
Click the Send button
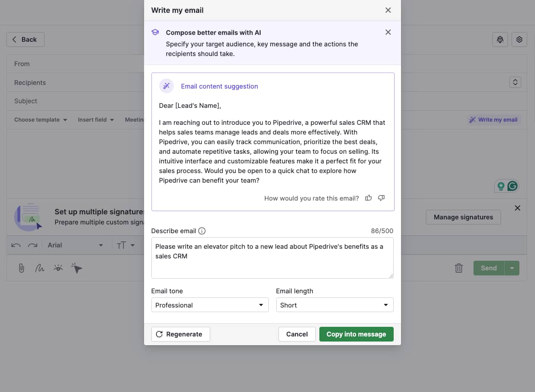tap(489, 268)
